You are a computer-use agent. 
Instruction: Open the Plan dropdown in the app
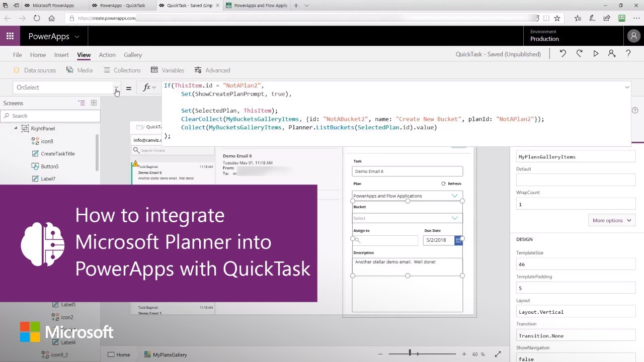click(455, 196)
